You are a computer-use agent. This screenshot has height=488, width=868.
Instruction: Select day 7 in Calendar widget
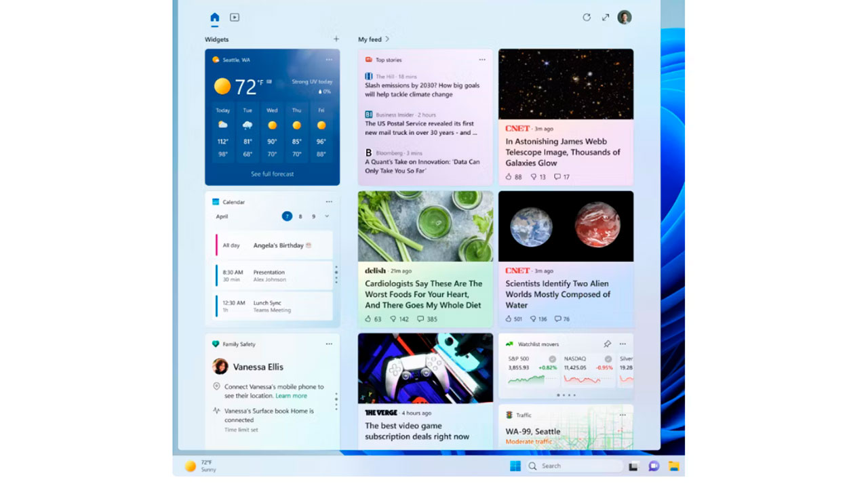[x=287, y=216]
